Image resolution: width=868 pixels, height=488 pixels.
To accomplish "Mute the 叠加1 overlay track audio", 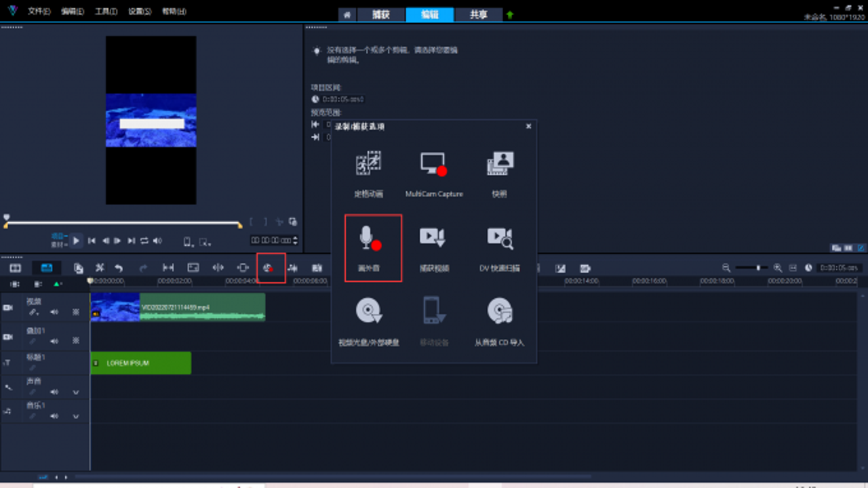I will tap(54, 341).
